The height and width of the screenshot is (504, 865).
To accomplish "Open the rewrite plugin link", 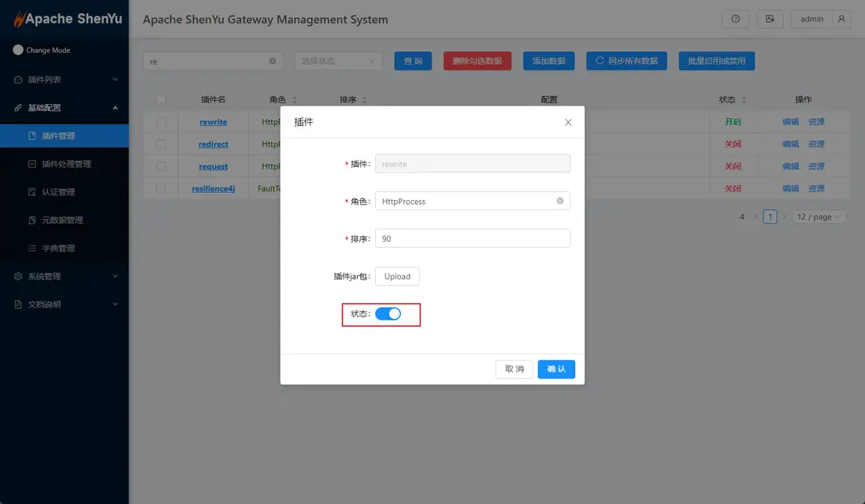I will pyautogui.click(x=213, y=122).
